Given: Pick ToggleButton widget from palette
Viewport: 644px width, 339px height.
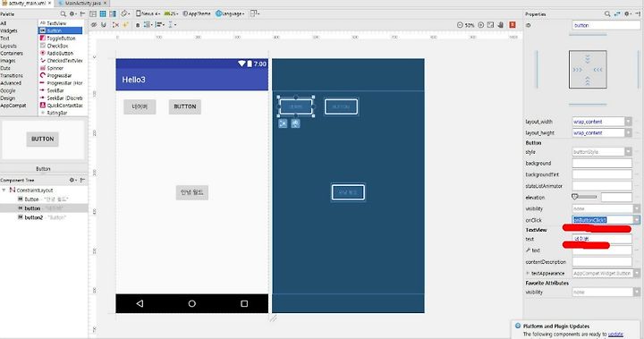Looking at the screenshot, I should pos(61,38).
